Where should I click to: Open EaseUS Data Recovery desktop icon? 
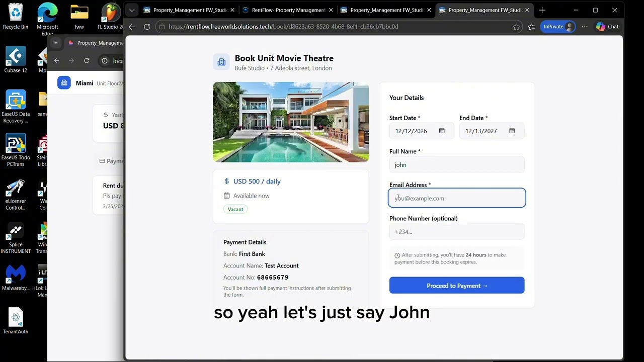tap(16, 107)
